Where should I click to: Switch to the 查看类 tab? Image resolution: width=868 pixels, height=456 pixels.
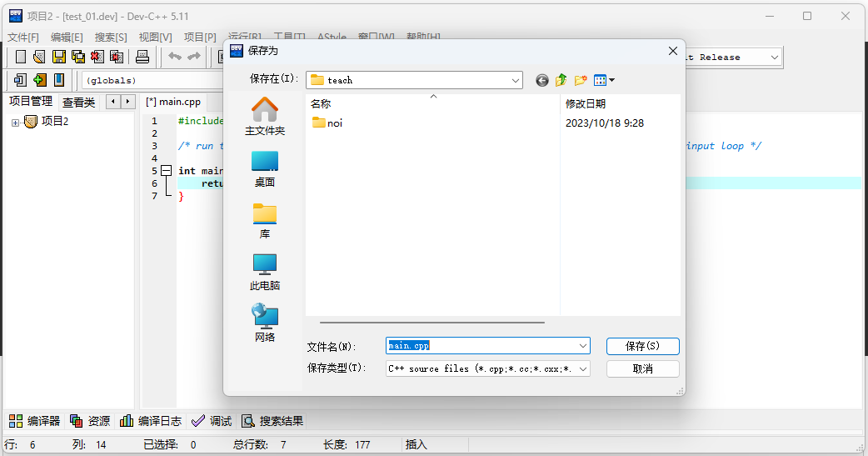(79, 102)
